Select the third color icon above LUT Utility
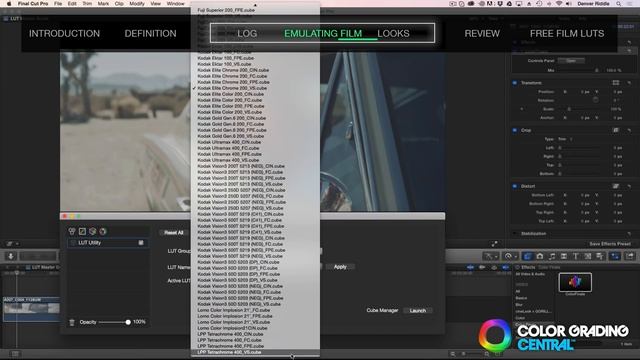 [93, 231]
